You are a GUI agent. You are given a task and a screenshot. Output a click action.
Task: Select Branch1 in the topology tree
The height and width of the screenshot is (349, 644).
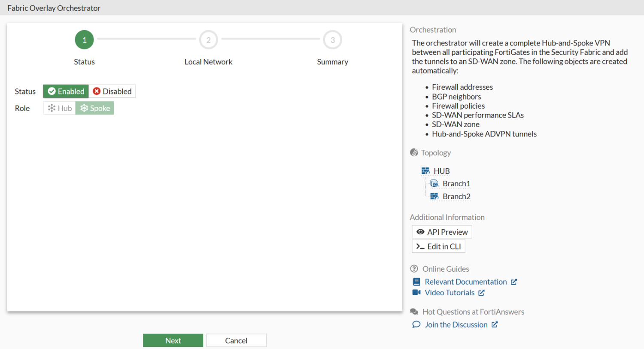coord(456,183)
